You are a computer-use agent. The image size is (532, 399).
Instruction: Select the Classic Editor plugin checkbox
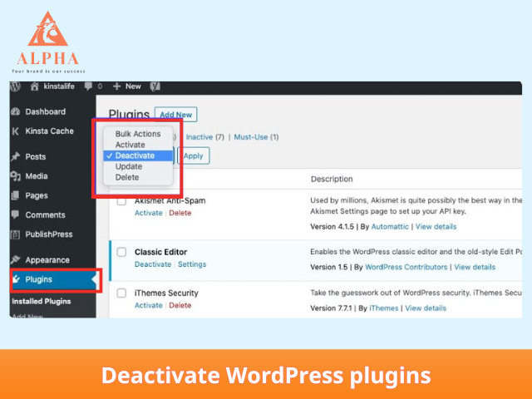click(121, 252)
